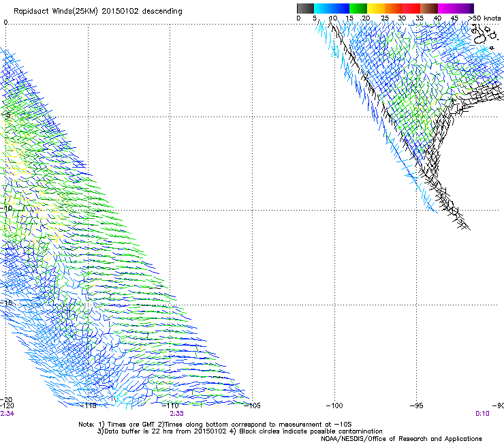The image size is (504, 443).
Task: Click the '-110' longitude axis label
Action: point(170,406)
